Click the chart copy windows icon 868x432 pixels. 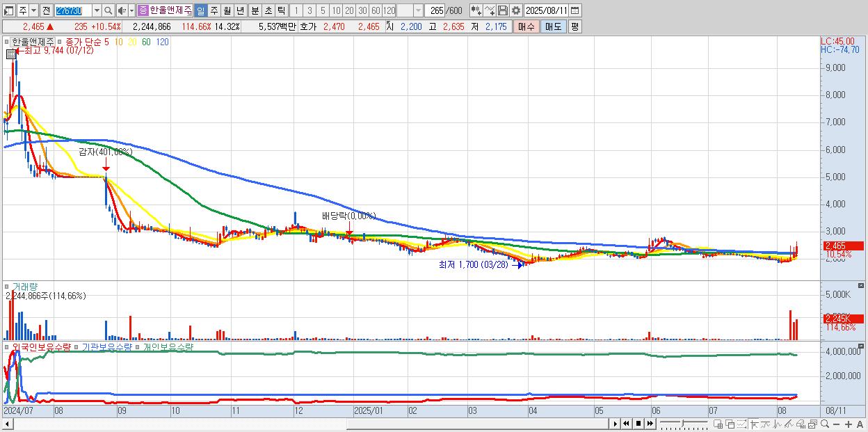tap(812, 424)
